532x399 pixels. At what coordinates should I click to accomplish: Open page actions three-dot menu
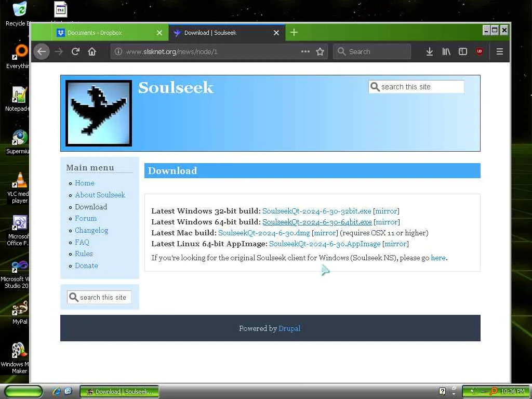click(305, 51)
